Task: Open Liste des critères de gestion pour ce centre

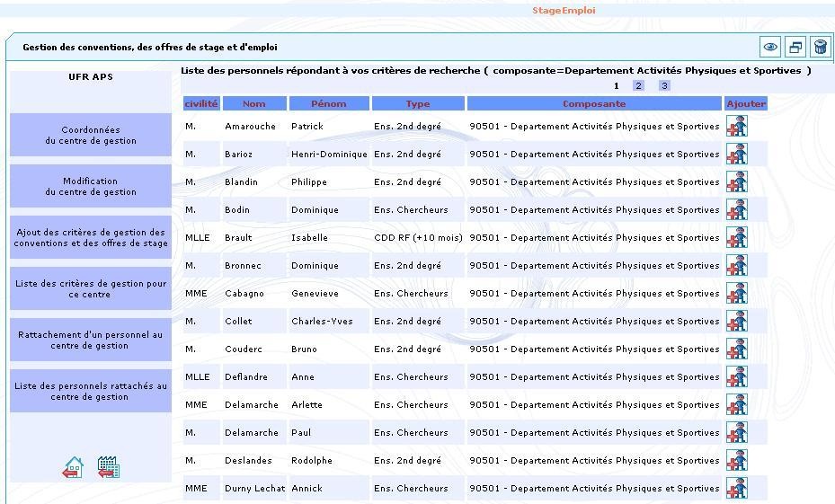Action: pos(91,288)
